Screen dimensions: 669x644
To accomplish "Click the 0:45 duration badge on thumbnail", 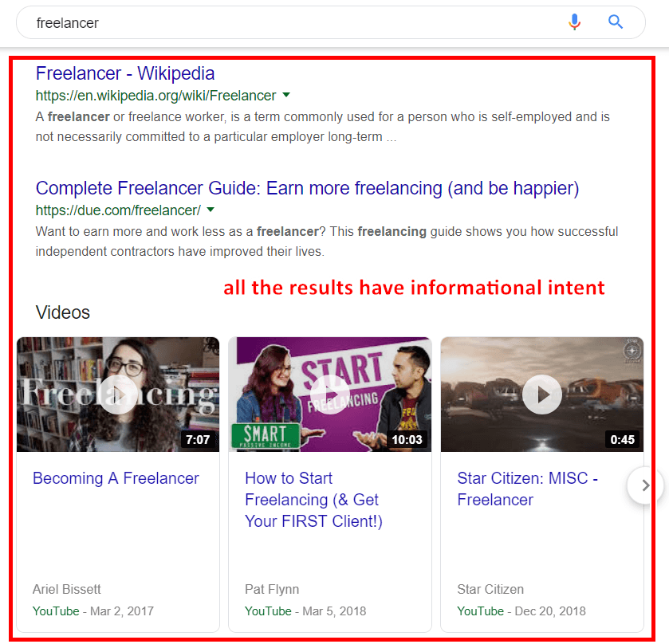I will [x=621, y=439].
